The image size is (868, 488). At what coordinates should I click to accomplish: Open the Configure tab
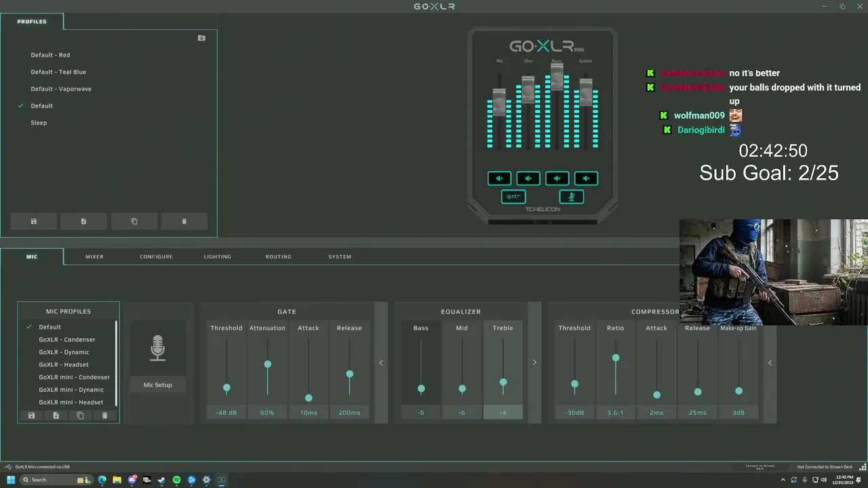click(156, 257)
